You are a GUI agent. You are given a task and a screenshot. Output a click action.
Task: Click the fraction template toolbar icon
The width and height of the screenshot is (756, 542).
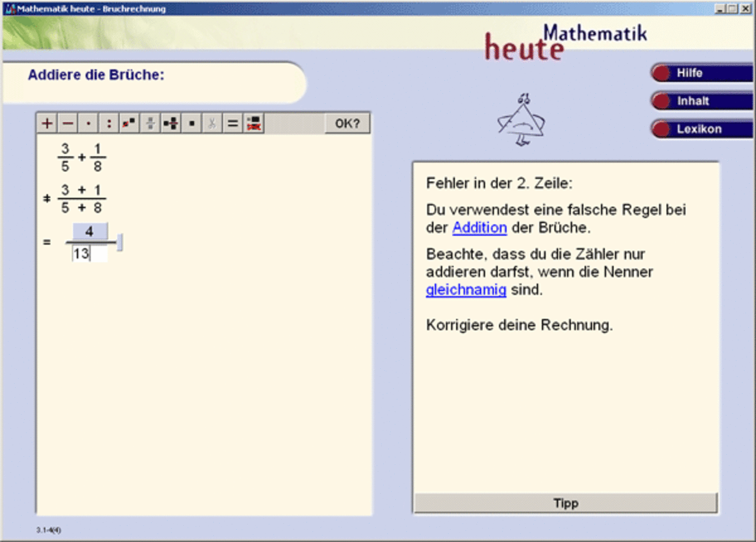129,123
